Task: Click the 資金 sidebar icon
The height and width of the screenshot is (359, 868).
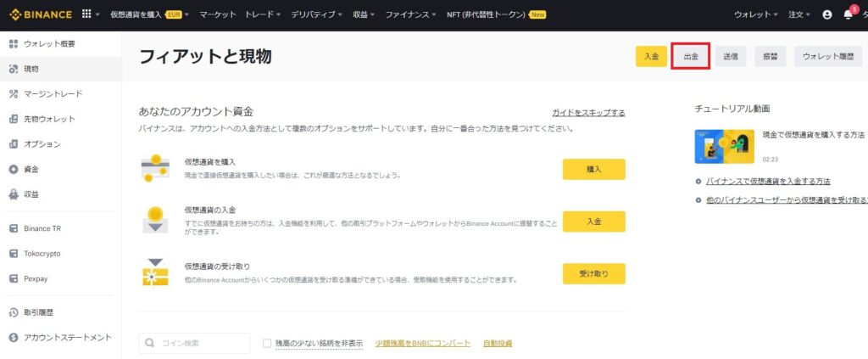Action: pos(14,169)
